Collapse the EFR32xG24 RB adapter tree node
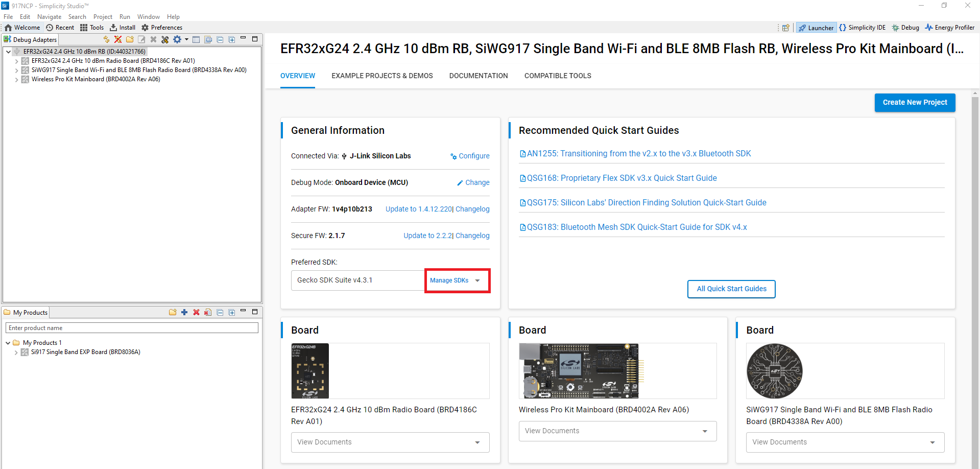 pos(8,52)
